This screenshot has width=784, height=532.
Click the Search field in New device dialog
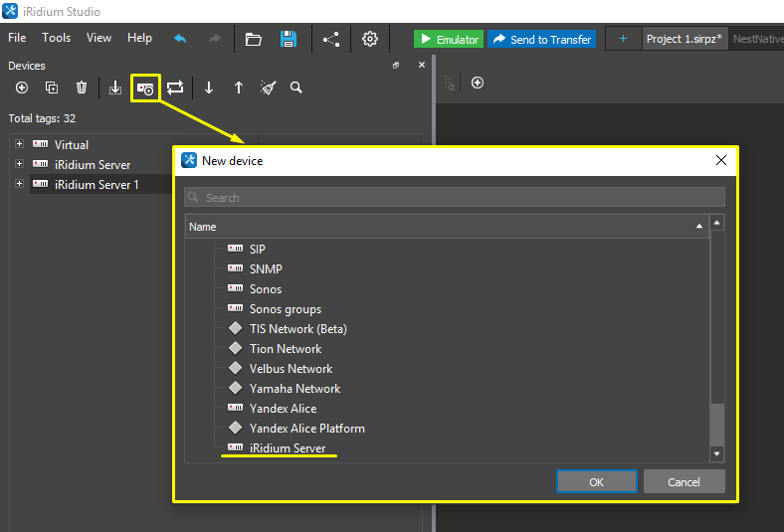point(455,197)
